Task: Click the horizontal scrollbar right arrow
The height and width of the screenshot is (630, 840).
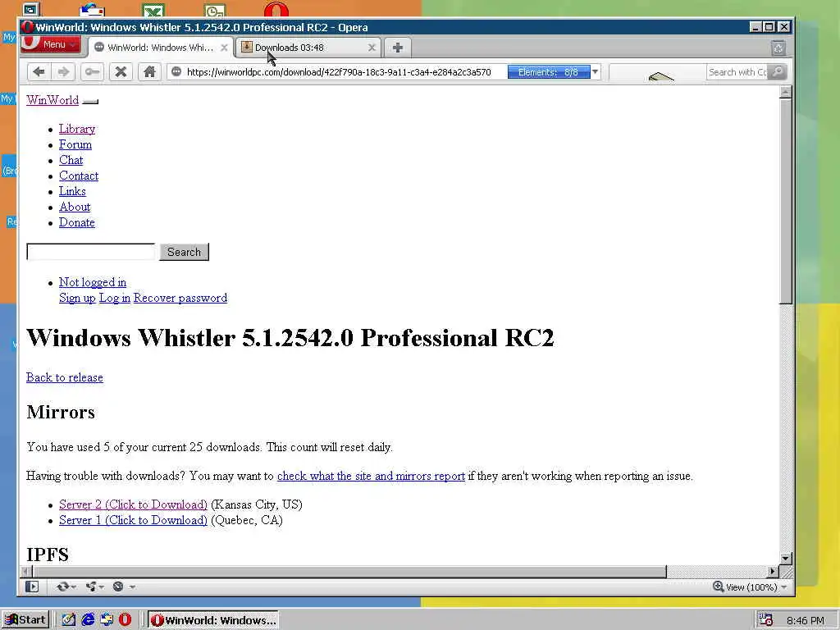Action: click(773, 572)
